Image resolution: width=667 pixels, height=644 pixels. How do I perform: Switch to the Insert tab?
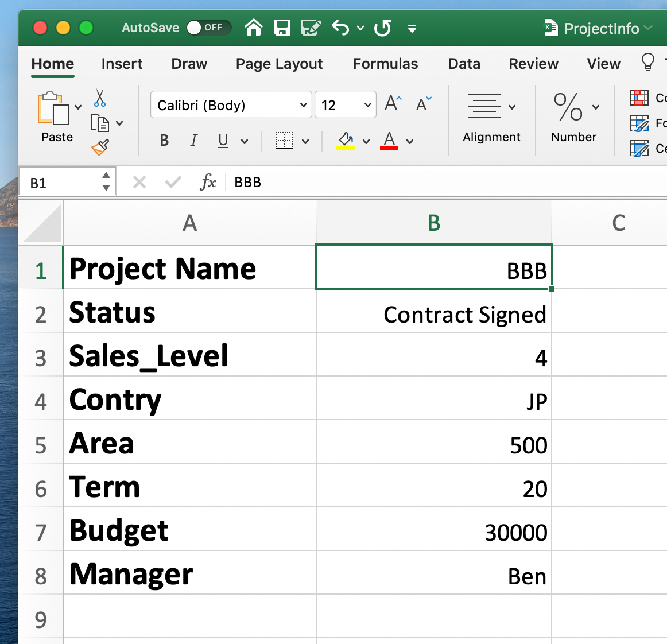pos(122,64)
